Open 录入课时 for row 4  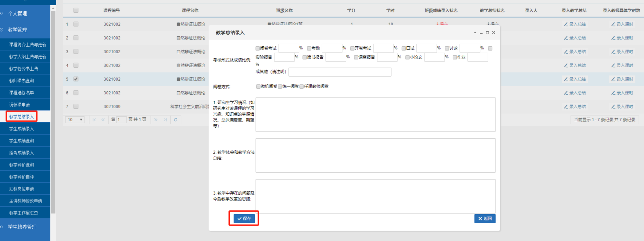point(622,65)
